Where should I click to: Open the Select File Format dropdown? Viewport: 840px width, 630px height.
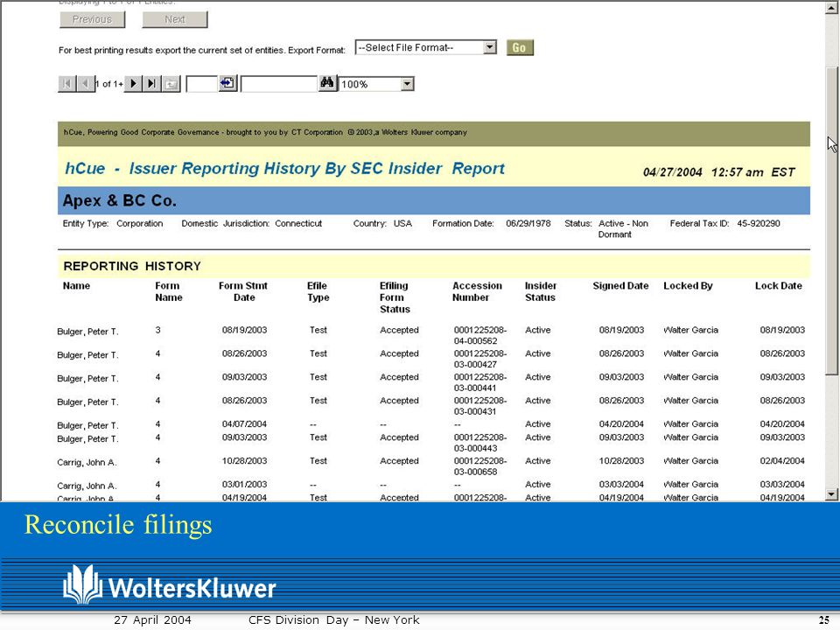[x=490, y=47]
